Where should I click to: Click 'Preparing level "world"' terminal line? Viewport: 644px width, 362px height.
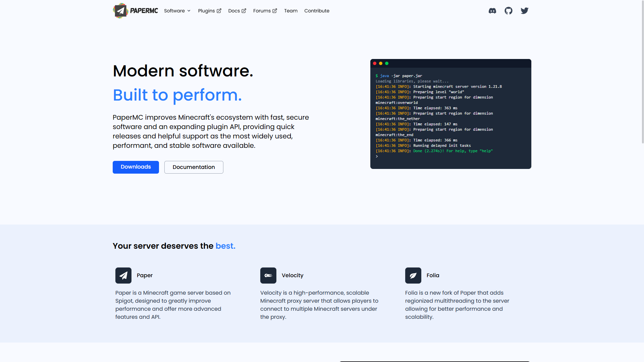(x=420, y=92)
